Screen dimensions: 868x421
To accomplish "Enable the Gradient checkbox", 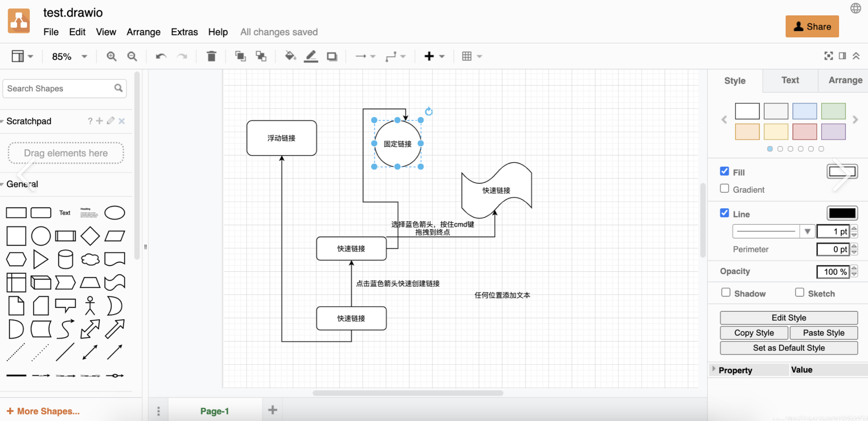I will pyautogui.click(x=724, y=189).
